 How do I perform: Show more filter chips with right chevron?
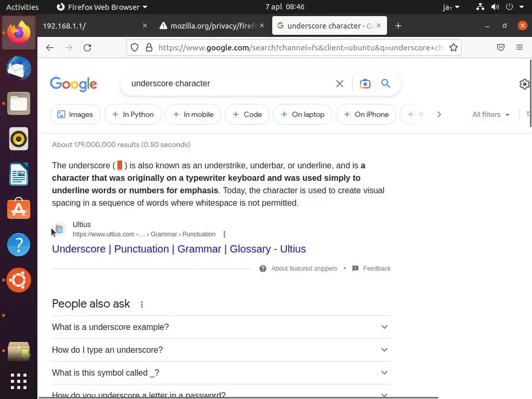point(439,114)
